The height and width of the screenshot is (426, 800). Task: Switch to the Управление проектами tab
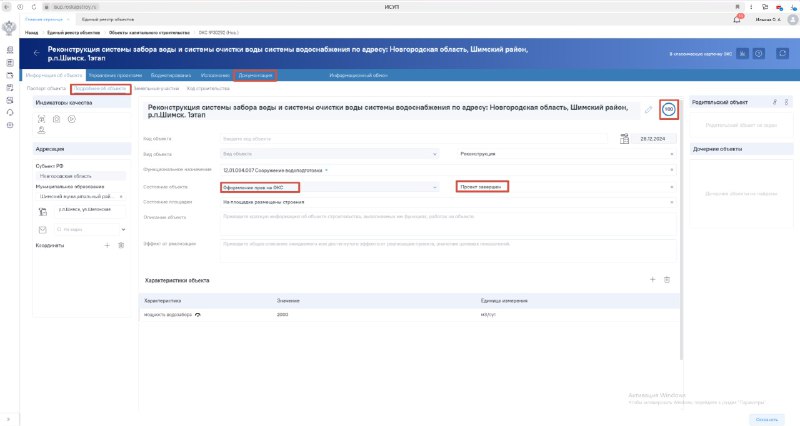pyautogui.click(x=115, y=76)
